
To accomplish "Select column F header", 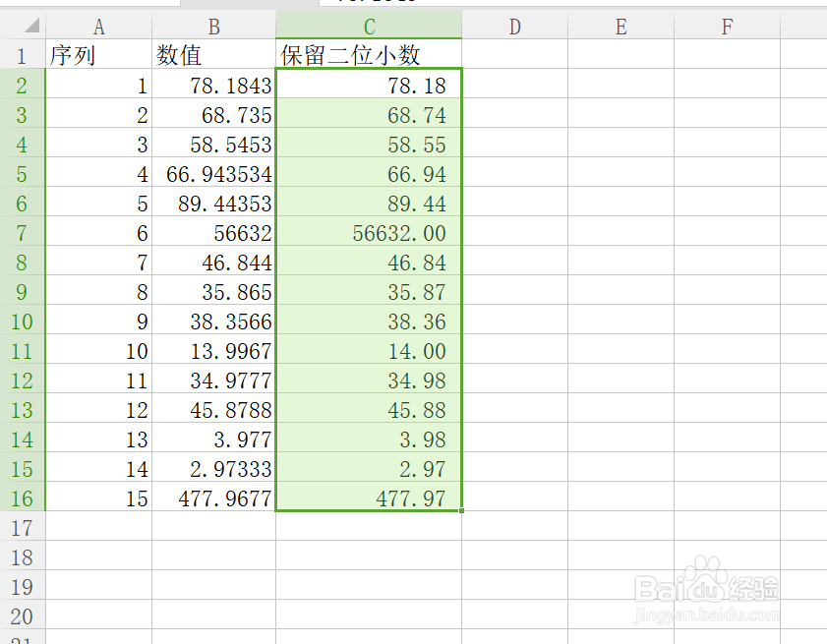I will [727, 26].
